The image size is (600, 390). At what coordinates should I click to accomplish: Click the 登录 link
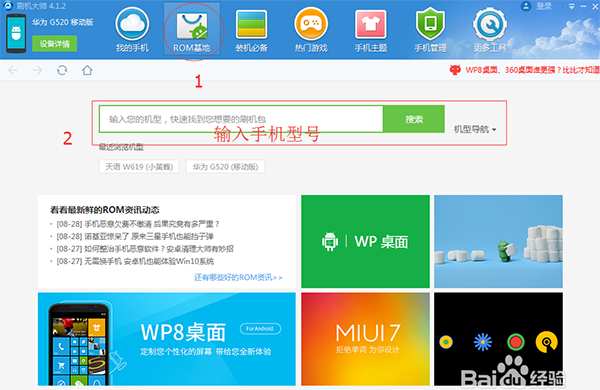click(x=544, y=6)
